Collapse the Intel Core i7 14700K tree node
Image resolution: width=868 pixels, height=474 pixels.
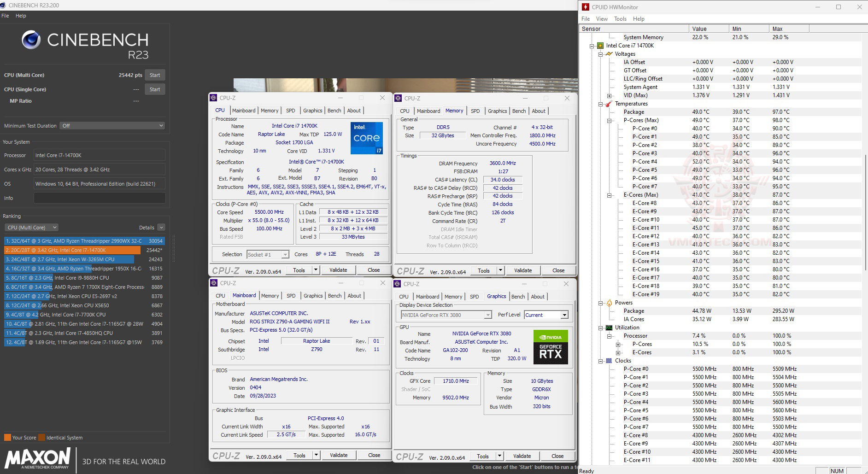592,46
